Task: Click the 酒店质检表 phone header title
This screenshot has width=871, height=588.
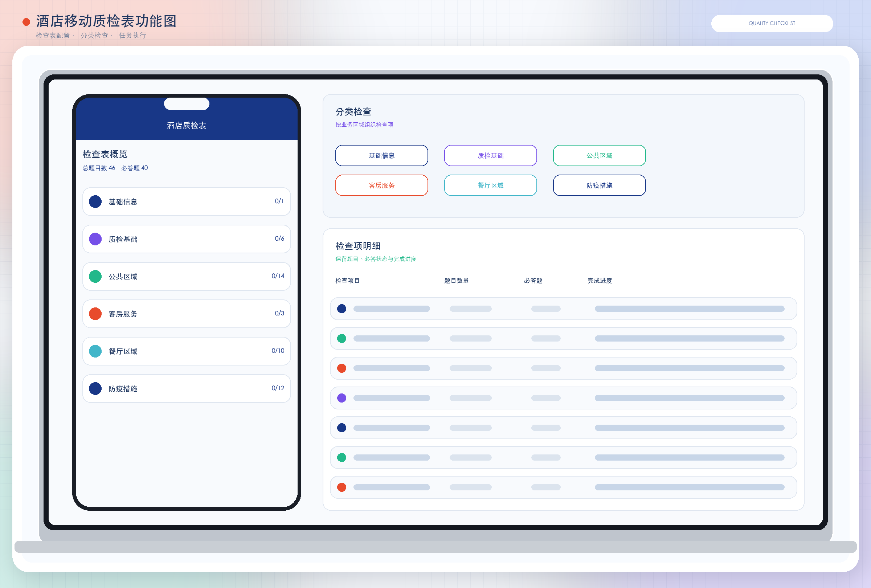Action: (187, 126)
